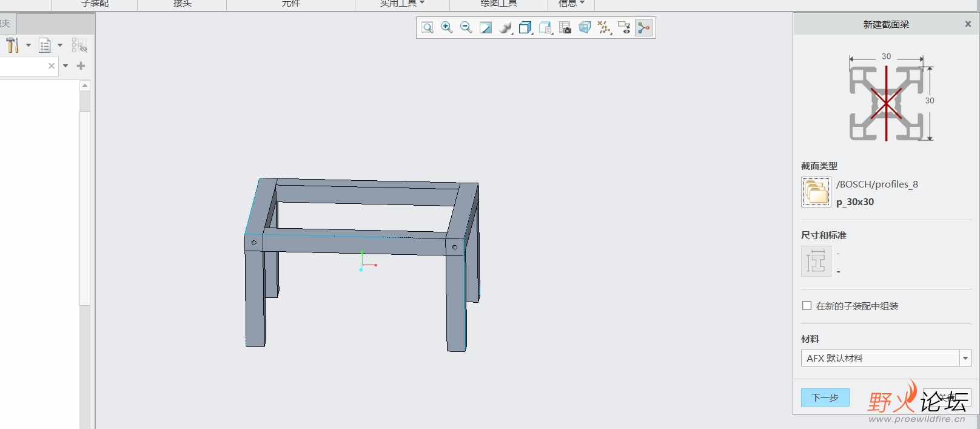Open the view manager icon
The image size is (980, 429).
point(546,27)
